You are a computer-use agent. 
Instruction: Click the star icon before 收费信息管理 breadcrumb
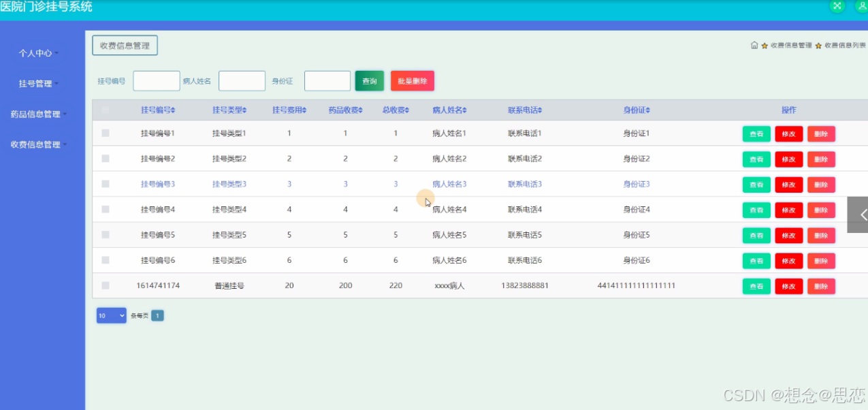(x=765, y=46)
